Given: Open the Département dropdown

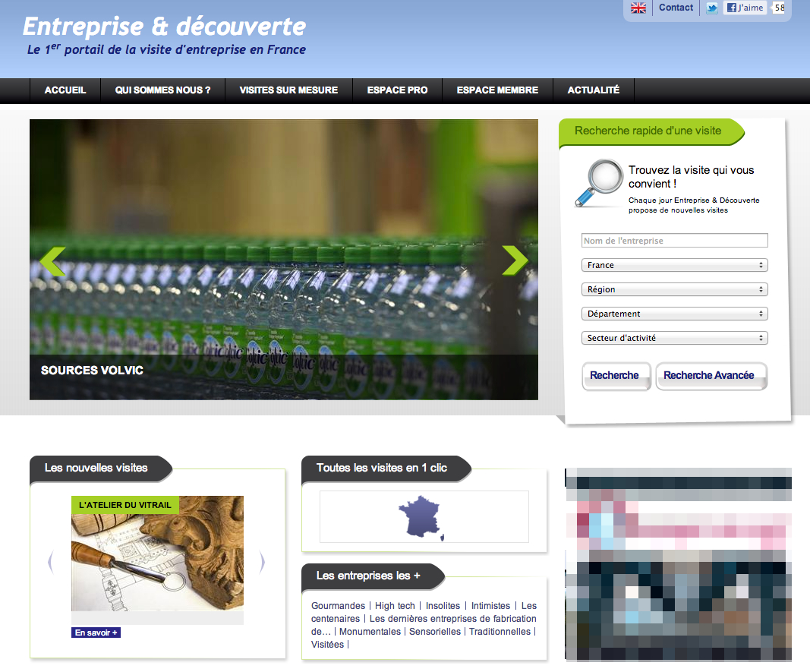Looking at the screenshot, I should [675, 314].
